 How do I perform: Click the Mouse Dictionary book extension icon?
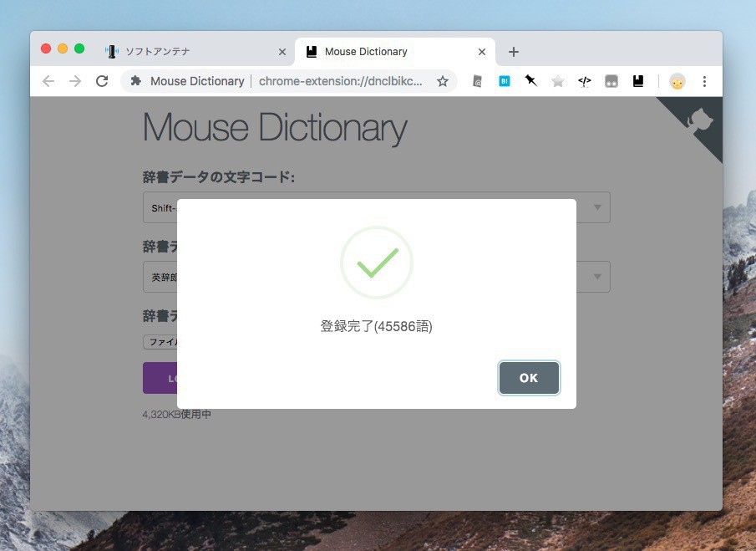pyautogui.click(x=638, y=81)
